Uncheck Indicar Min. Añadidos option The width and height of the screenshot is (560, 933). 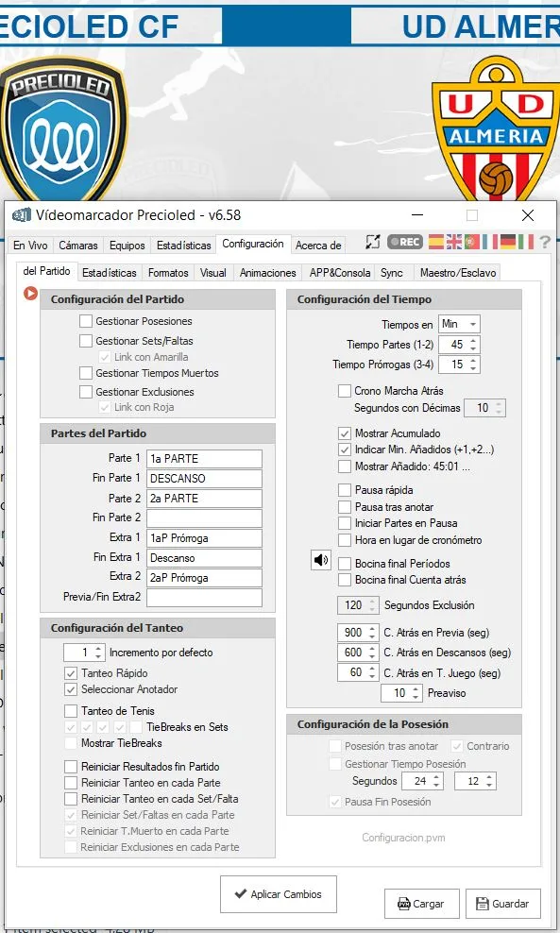pos(345,450)
